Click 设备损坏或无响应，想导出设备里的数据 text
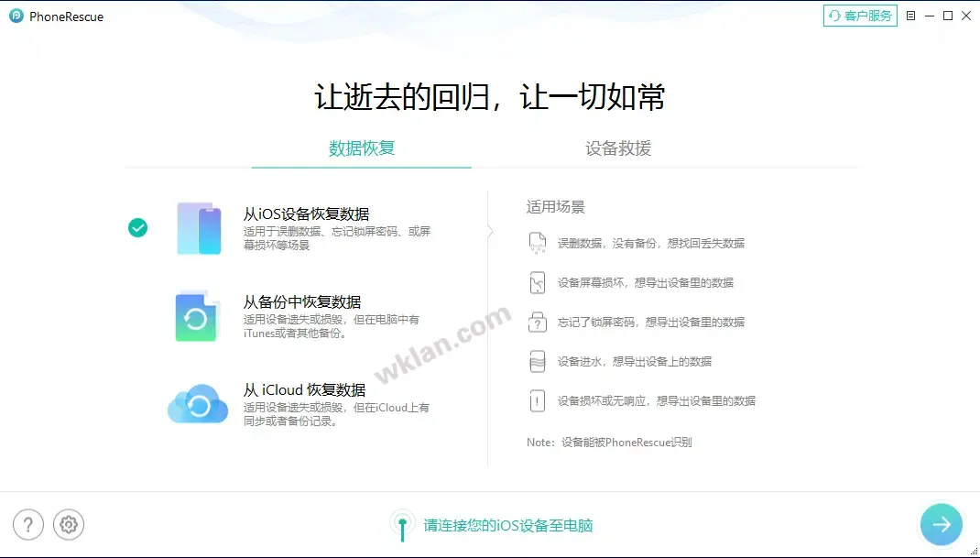 point(657,401)
